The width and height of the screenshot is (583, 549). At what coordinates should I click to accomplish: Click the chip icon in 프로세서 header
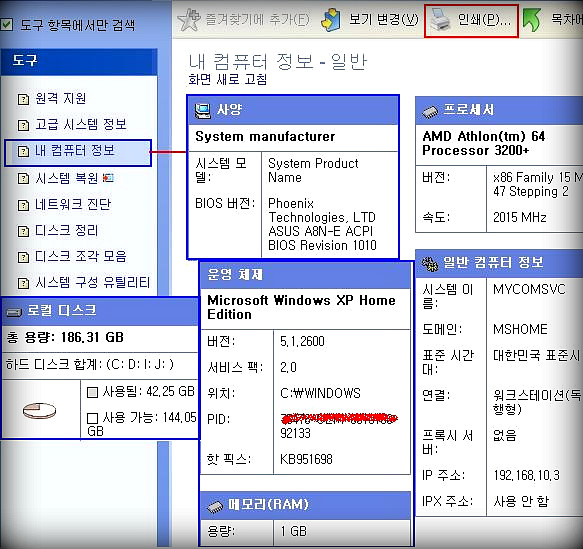430,112
